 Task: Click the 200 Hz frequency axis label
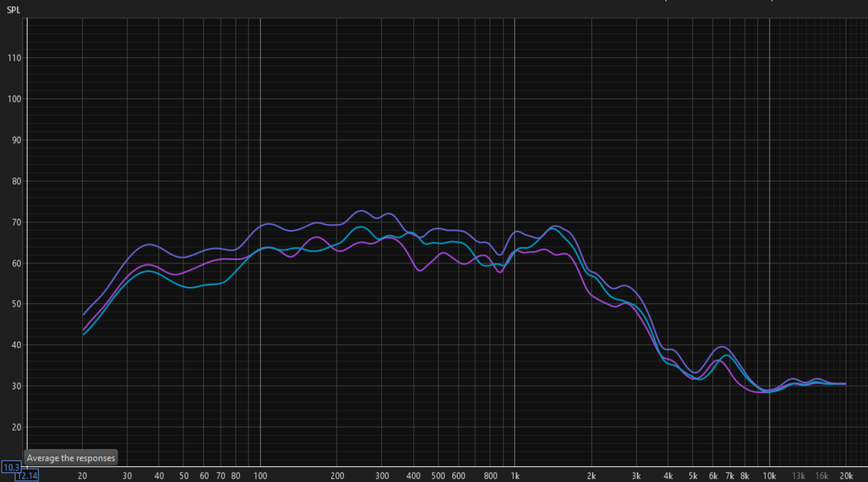point(337,476)
